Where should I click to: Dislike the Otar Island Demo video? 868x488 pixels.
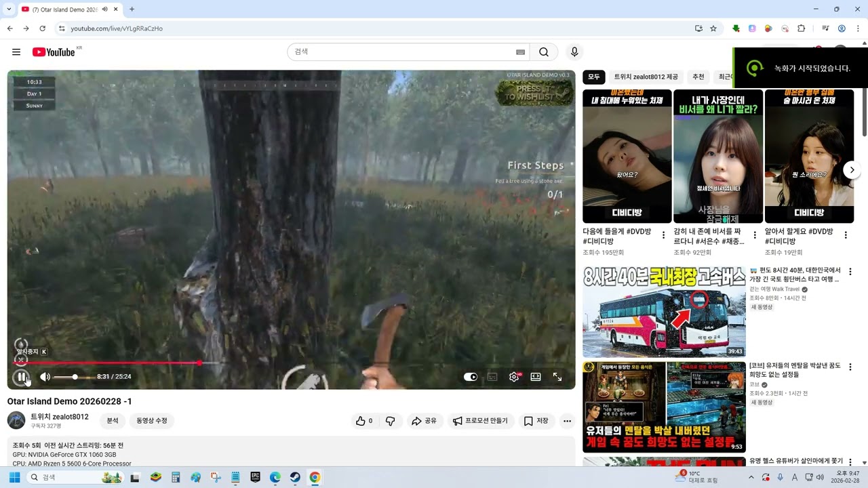390,421
